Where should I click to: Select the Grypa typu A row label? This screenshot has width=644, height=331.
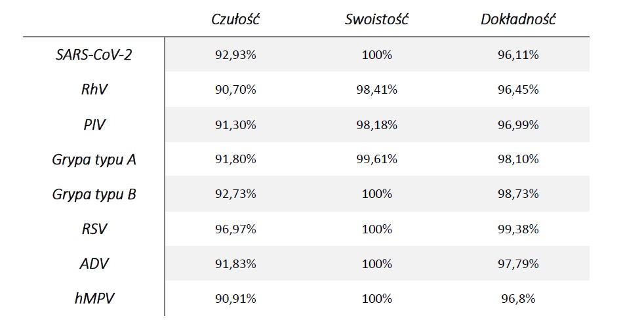coord(94,159)
